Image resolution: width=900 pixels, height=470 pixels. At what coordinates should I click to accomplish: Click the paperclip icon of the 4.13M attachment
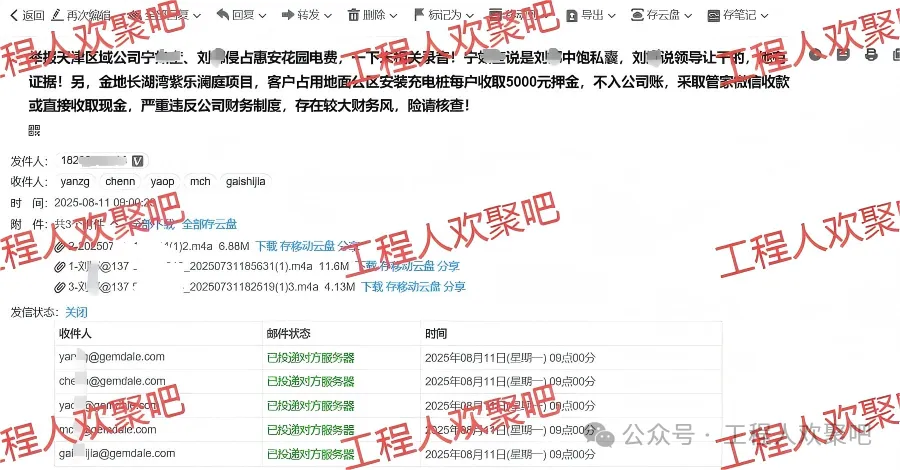click(x=60, y=287)
